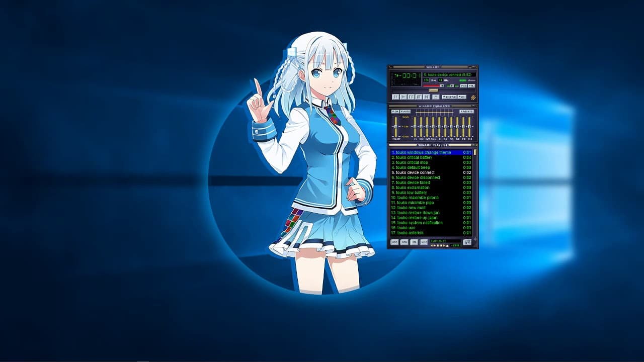This screenshot has width=644, height=362.
Task: Click the Winamp Next track button
Action: point(427,97)
